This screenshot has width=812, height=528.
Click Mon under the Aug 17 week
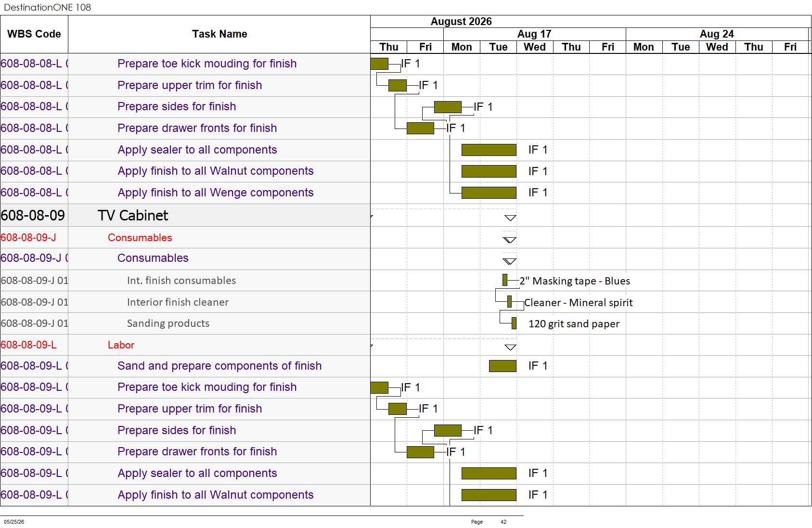[x=462, y=47]
